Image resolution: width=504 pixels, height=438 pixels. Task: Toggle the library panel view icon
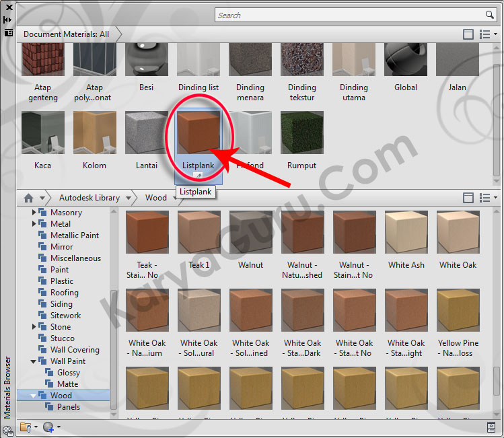coord(468,198)
